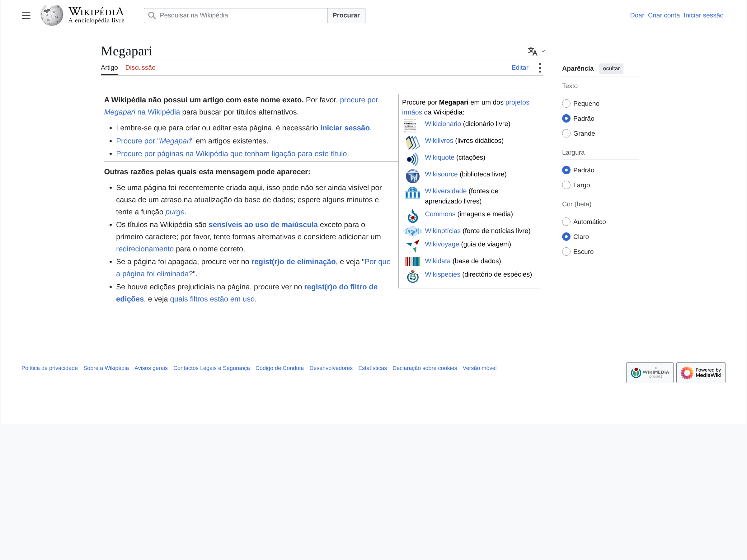Select Escuro color mode
Viewport: 747px width, 560px height.
click(x=566, y=251)
